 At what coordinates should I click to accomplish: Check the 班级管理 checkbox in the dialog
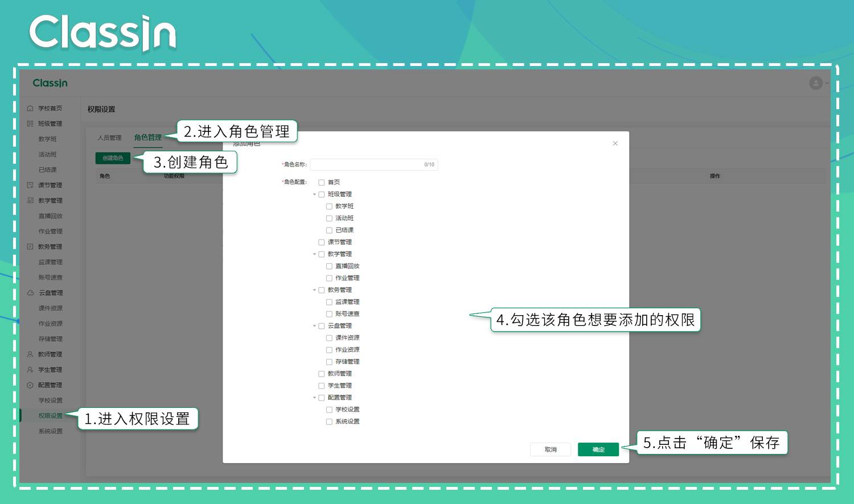click(322, 195)
